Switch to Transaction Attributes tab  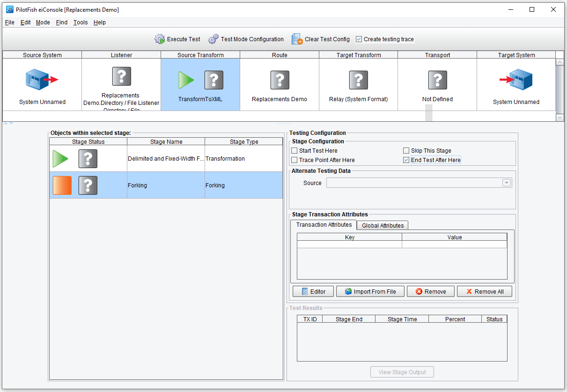click(324, 225)
